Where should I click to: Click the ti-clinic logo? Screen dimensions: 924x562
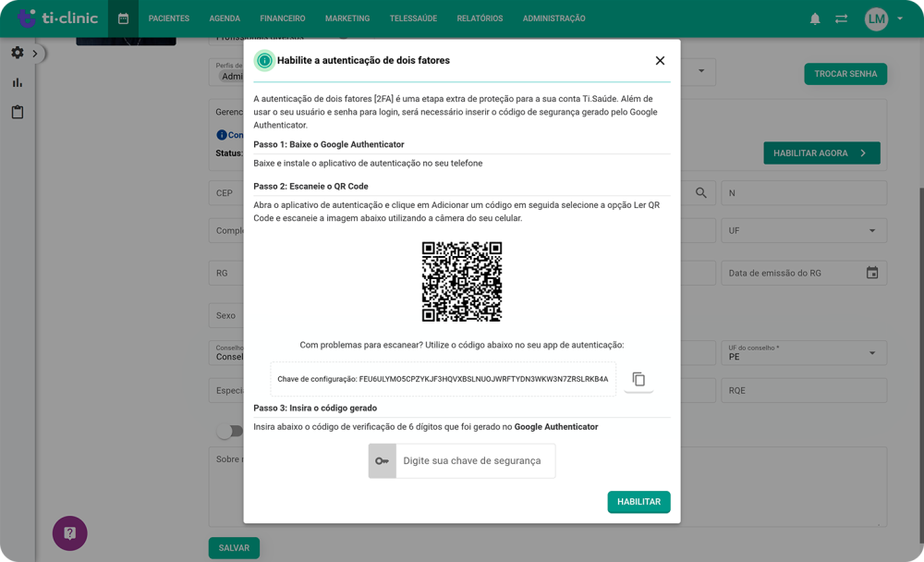[x=57, y=18]
